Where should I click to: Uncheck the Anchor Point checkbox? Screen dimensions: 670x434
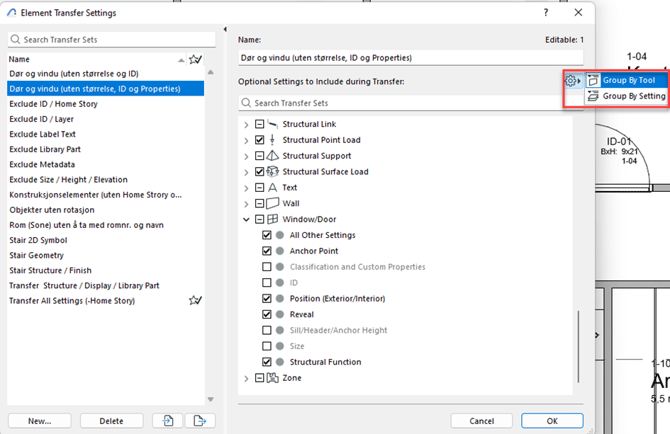coord(266,251)
